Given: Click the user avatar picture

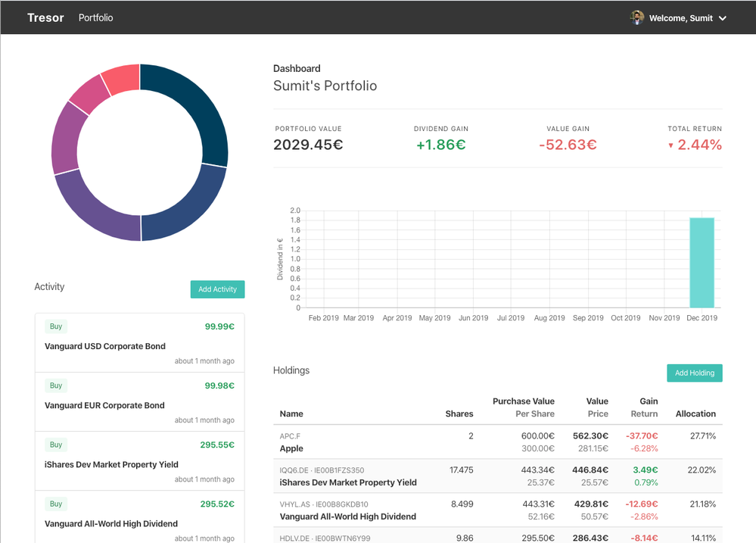Looking at the screenshot, I should click(637, 17).
